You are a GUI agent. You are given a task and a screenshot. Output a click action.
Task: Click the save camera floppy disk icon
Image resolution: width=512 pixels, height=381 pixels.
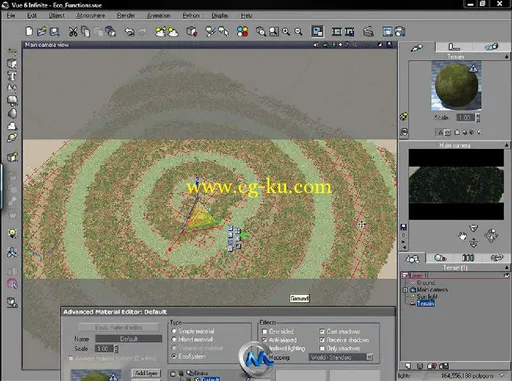[404, 227]
